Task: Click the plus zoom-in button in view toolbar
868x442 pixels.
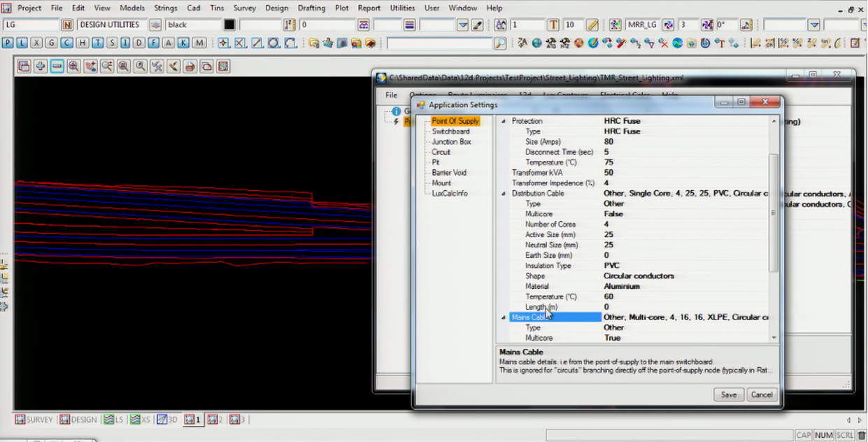Action: click(41, 66)
